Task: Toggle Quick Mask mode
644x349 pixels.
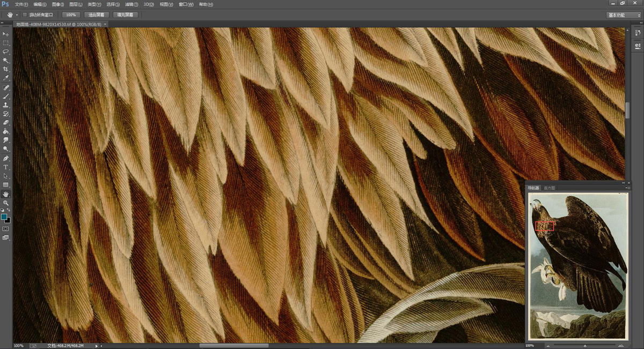Action: pyautogui.click(x=6, y=228)
